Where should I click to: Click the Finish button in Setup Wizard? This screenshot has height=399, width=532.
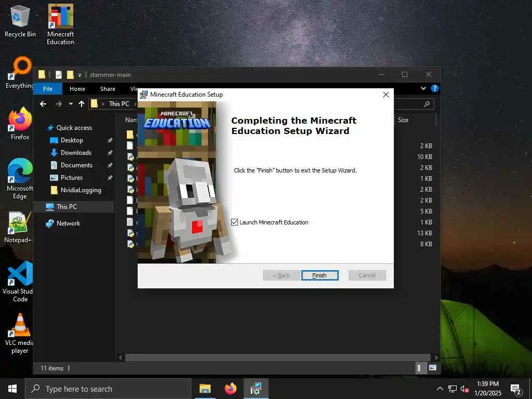[x=320, y=275]
